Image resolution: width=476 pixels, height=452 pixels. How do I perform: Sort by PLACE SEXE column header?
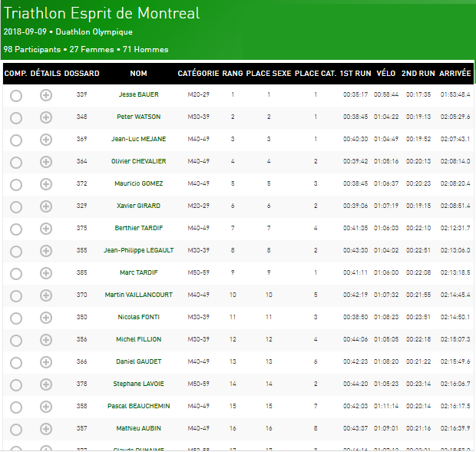tap(269, 74)
